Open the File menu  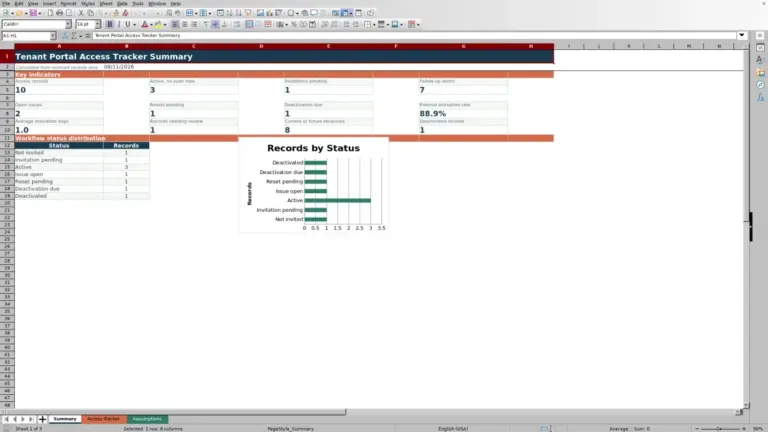[6, 3]
